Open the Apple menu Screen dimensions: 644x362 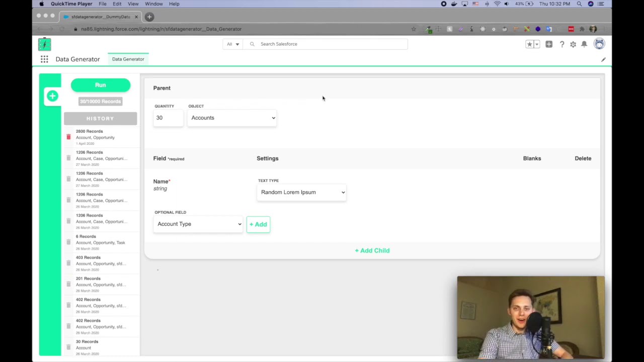pos(42,4)
